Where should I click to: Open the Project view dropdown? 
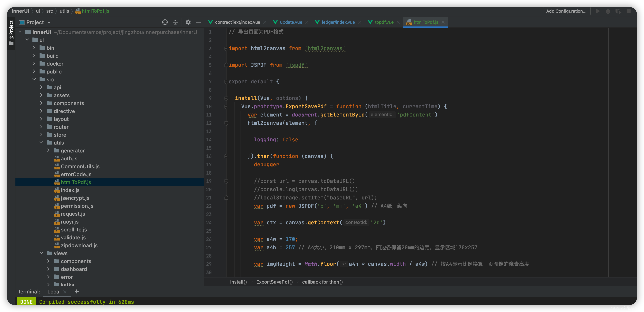point(49,23)
